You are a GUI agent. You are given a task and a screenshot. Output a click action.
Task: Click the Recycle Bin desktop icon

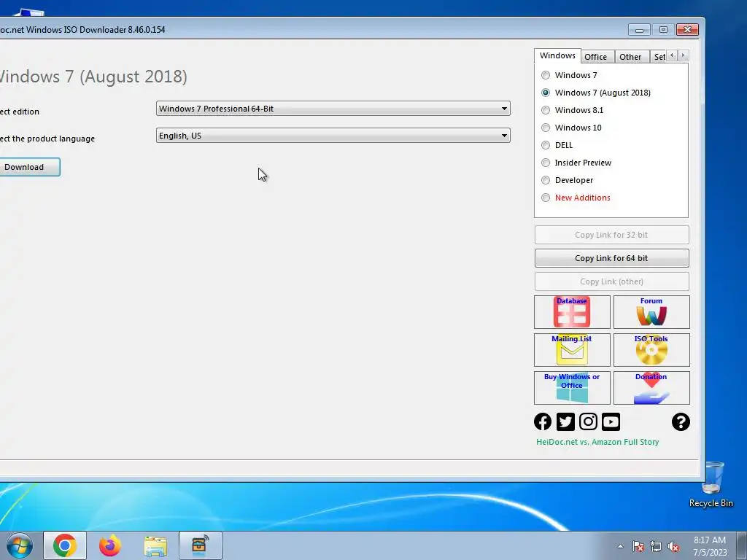click(711, 485)
